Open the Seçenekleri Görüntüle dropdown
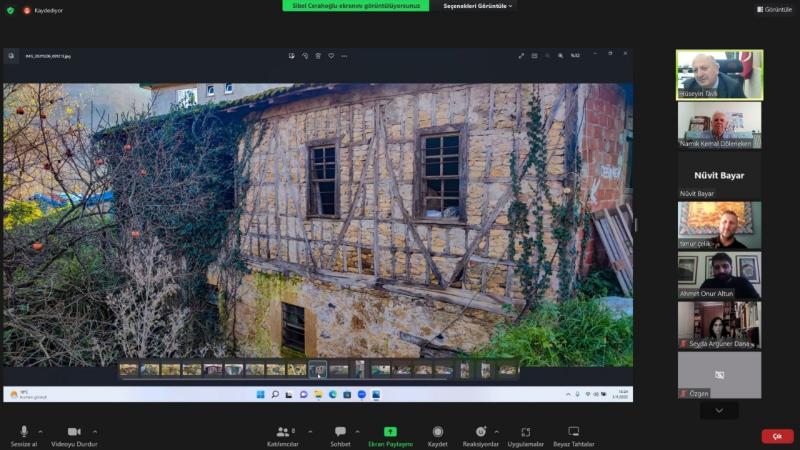 click(x=478, y=6)
